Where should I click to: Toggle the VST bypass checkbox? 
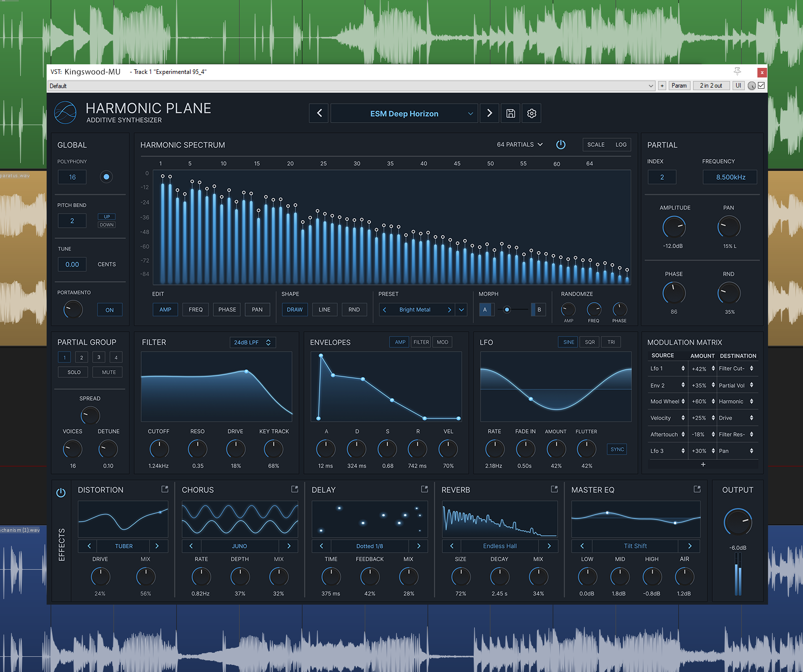[x=761, y=86]
